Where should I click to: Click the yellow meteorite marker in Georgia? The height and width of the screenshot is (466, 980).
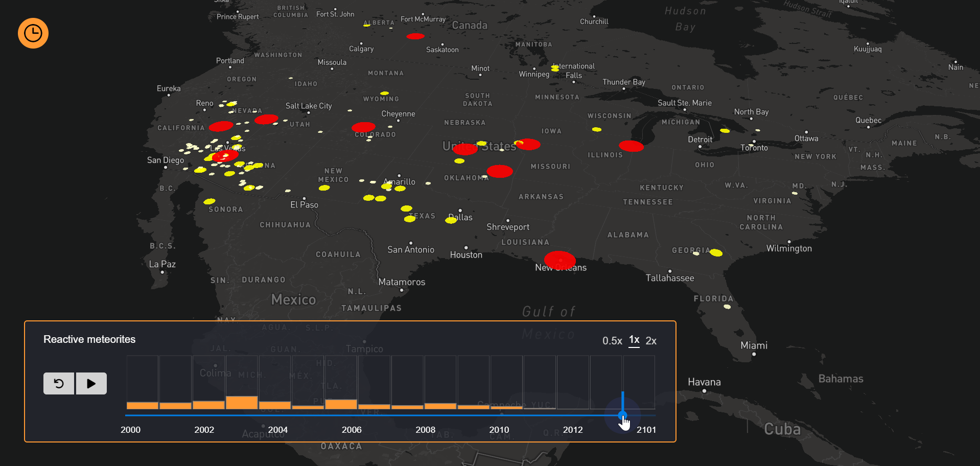point(716,252)
